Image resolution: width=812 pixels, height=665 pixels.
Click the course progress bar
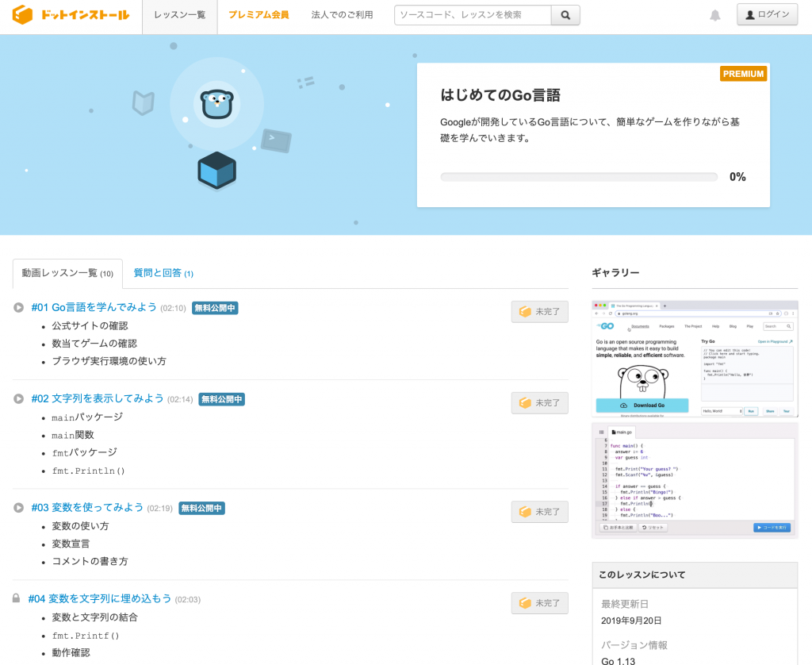tap(578, 177)
